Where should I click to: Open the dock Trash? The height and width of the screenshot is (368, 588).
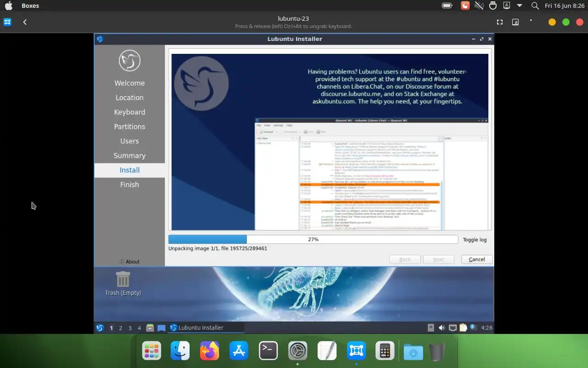pos(437,352)
